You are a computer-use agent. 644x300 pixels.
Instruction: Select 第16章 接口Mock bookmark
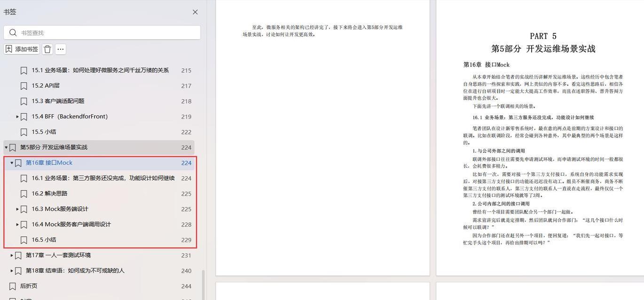(49, 163)
